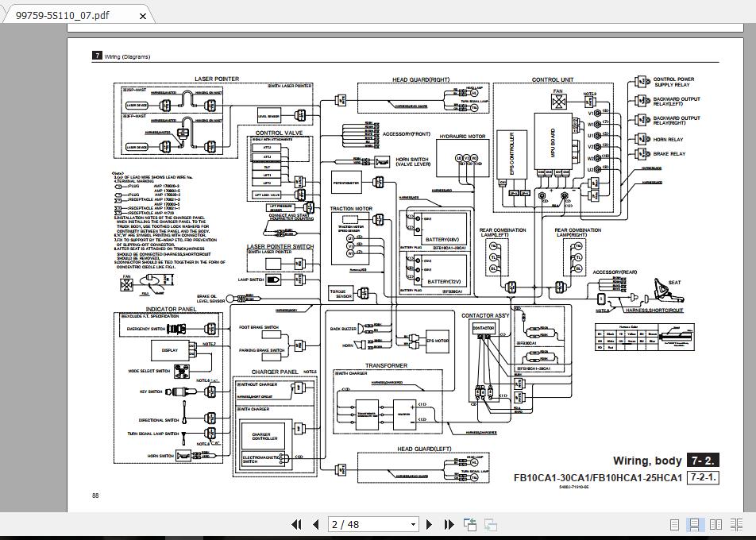Click the '7- 2.' section number box
The width and height of the screenshot is (756, 540).
pyautogui.click(x=703, y=461)
